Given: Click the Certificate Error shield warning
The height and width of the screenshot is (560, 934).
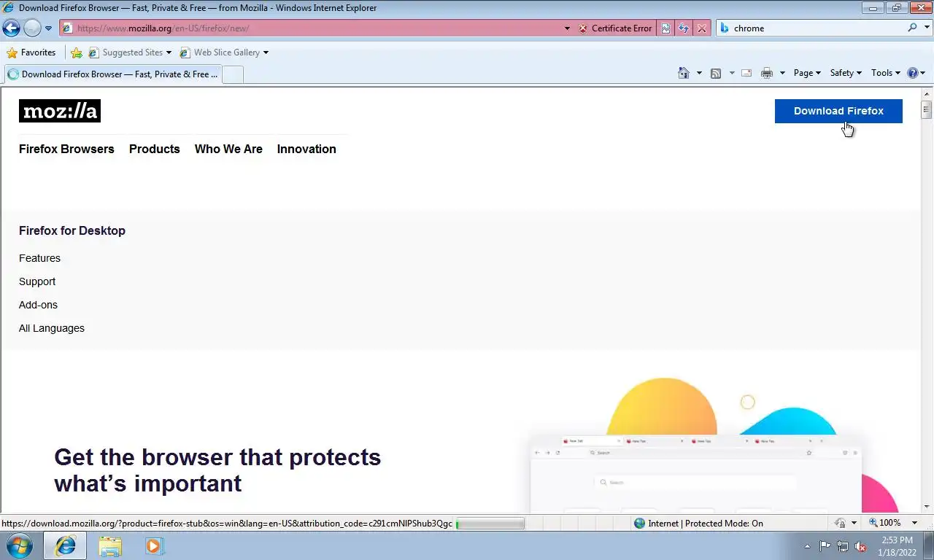Looking at the screenshot, I should point(615,28).
